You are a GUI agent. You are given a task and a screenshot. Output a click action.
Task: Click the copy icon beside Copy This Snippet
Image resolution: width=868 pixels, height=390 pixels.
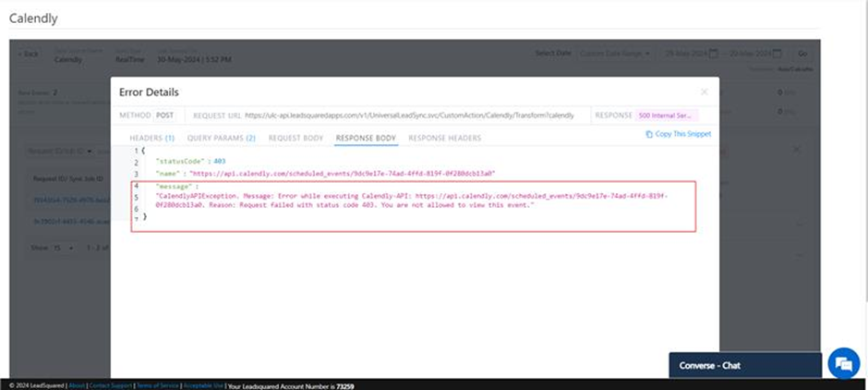(649, 134)
